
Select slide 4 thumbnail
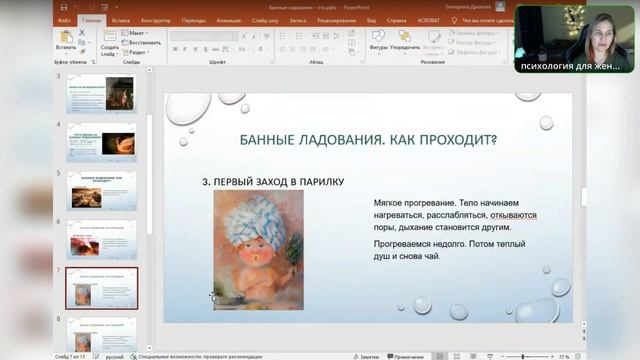pos(102,142)
